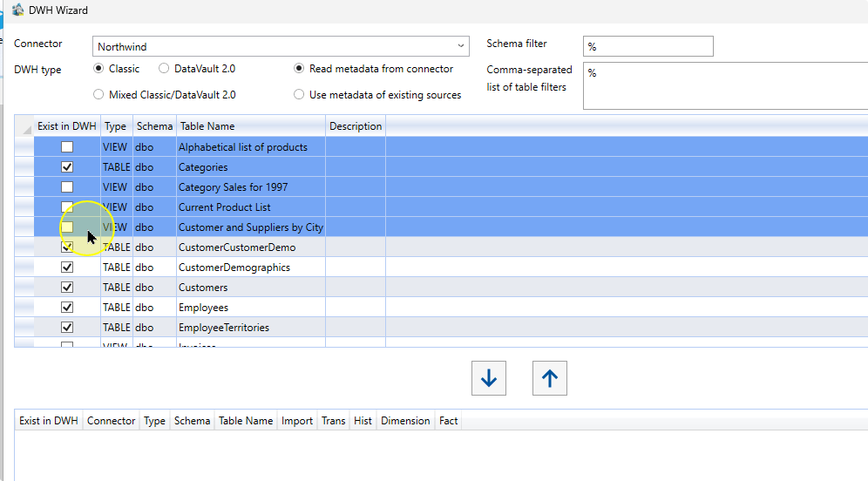Image resolution: width=868 pixels, height=481 pixels.
Task: Select 'Current Product List' cell
Action: [x=251, y=207]
